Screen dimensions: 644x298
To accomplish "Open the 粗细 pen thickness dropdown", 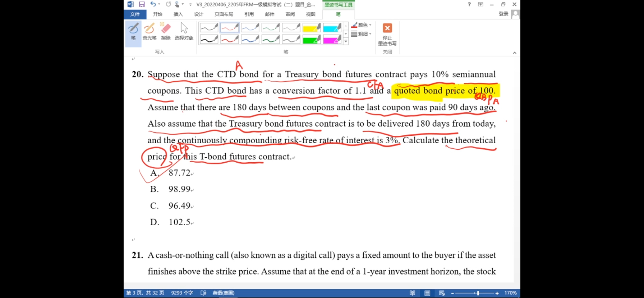I will pos(362,34).
